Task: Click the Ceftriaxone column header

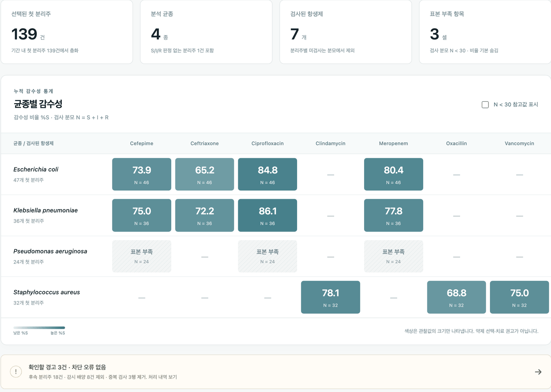Action: point(204,143)
